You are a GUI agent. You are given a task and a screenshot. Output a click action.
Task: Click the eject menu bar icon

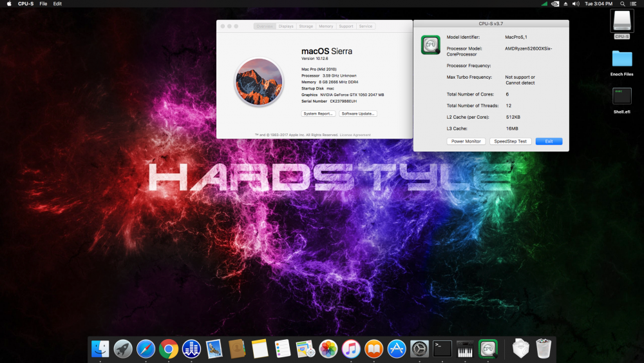[x=565, y=4]
